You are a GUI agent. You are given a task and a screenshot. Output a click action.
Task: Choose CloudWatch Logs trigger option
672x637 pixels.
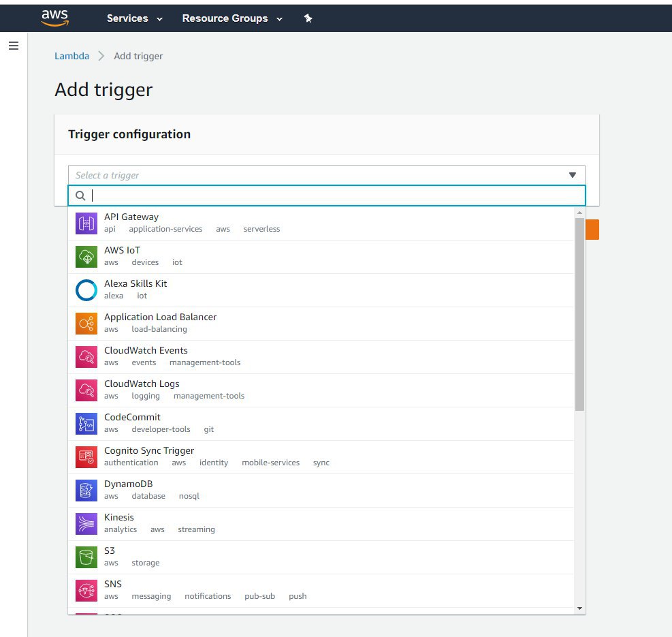pos(321,391)
